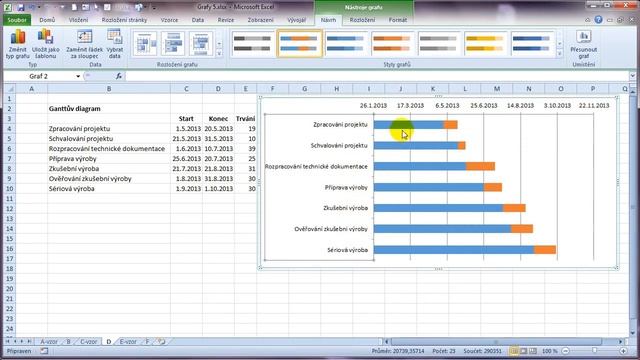Click macro recording icon in status bar
The image size is (640, 360).
click(x=44, y=351)
